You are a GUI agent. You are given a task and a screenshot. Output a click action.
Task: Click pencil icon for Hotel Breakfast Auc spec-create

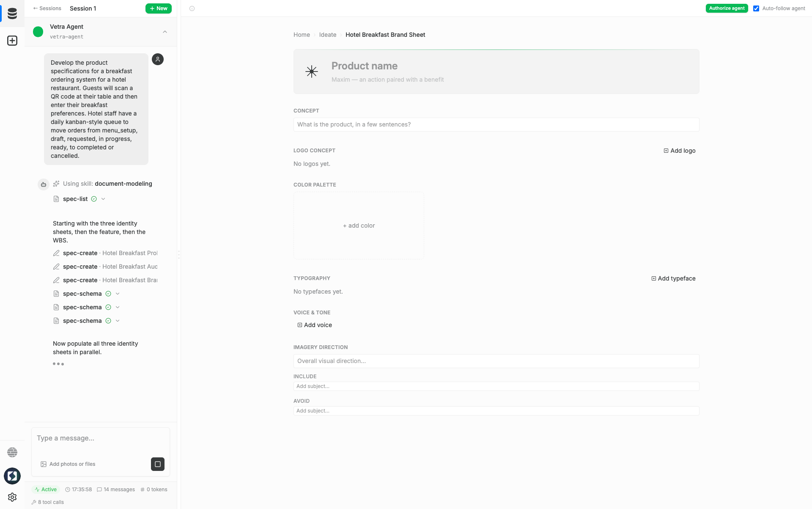pos(56,267)
